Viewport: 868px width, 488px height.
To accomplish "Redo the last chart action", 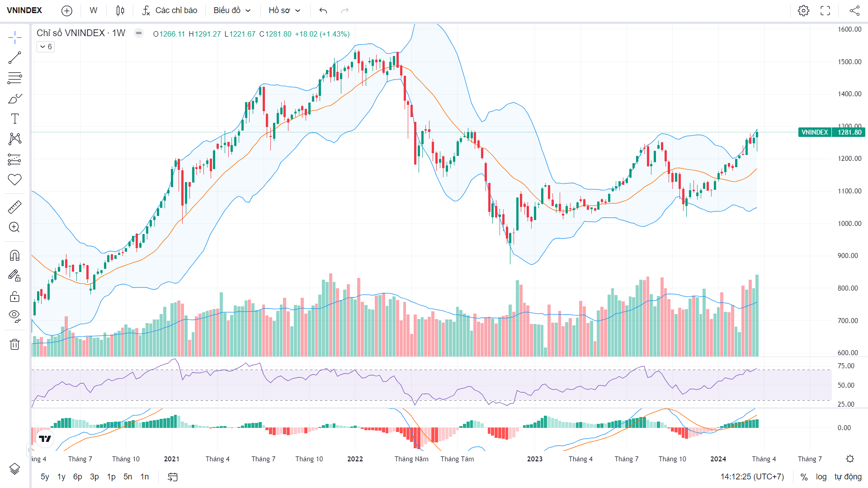I will (x=345, y=11).
